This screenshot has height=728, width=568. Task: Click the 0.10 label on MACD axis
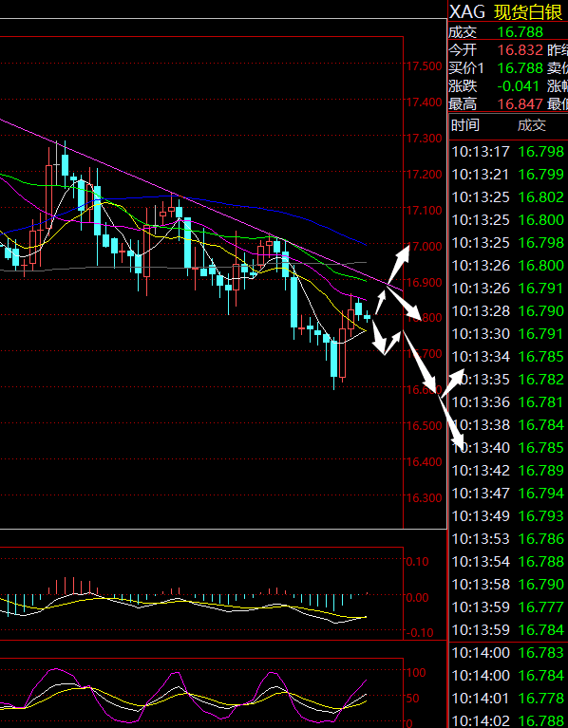pos(418,561)
